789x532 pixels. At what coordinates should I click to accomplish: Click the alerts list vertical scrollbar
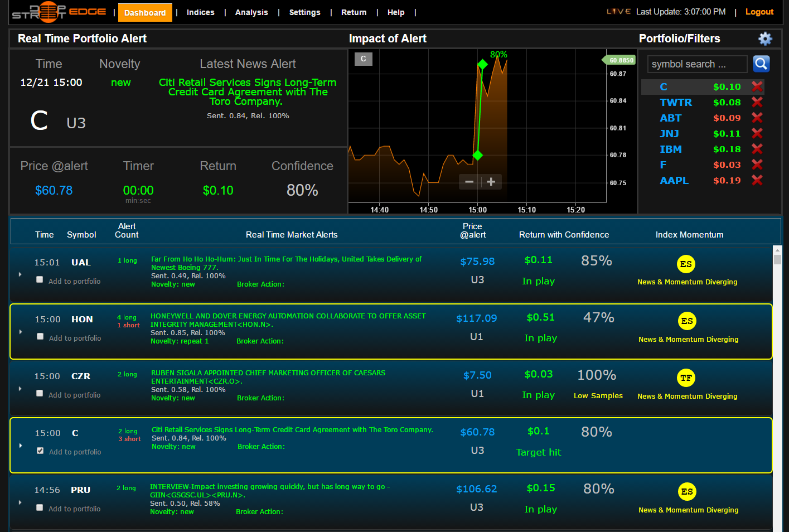(x=777, y=390)
